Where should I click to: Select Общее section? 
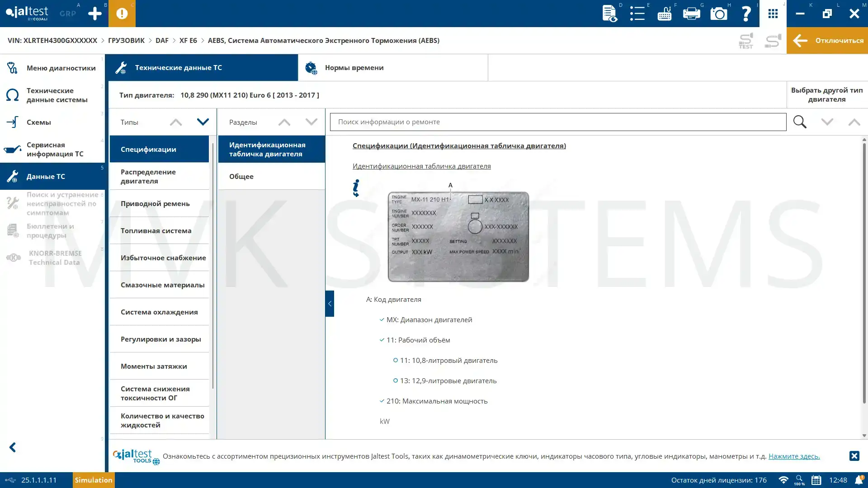click(271, 176)
